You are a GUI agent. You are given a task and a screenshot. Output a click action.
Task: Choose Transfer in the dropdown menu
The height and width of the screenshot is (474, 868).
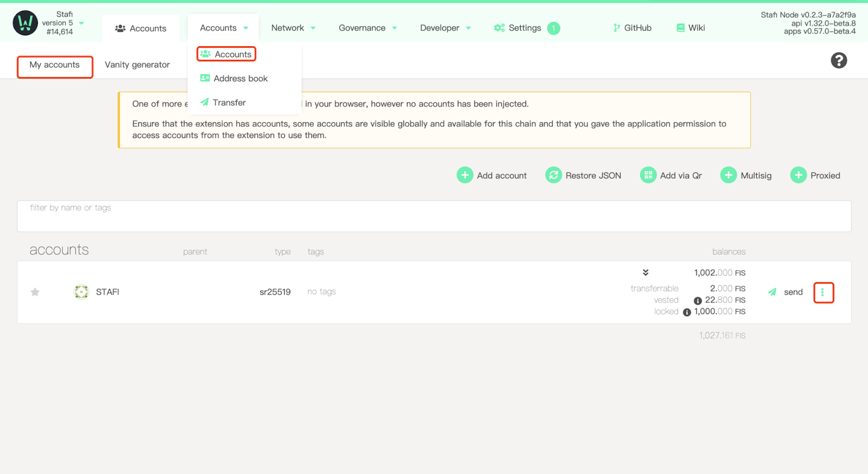point(223,103)
